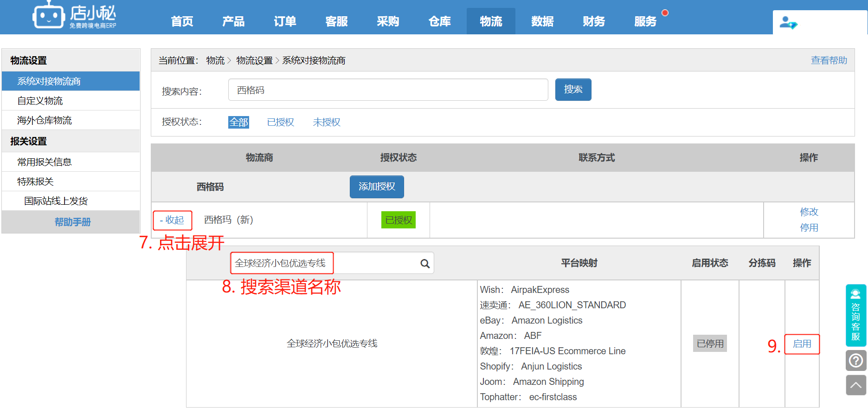Collapse the row with 收起
Screen dimensions: 868x409
[x=172, y=220]
